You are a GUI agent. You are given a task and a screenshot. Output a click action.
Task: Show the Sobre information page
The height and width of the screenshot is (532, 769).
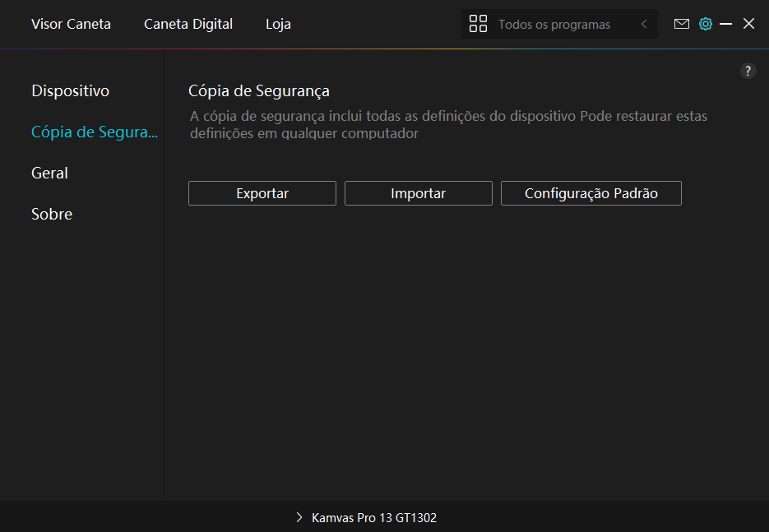52,214
